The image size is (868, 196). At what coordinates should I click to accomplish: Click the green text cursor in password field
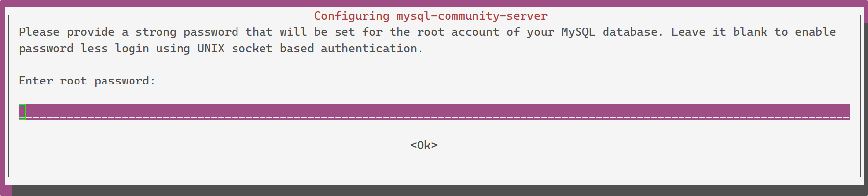pyautogui.click(x=22, y=112)
